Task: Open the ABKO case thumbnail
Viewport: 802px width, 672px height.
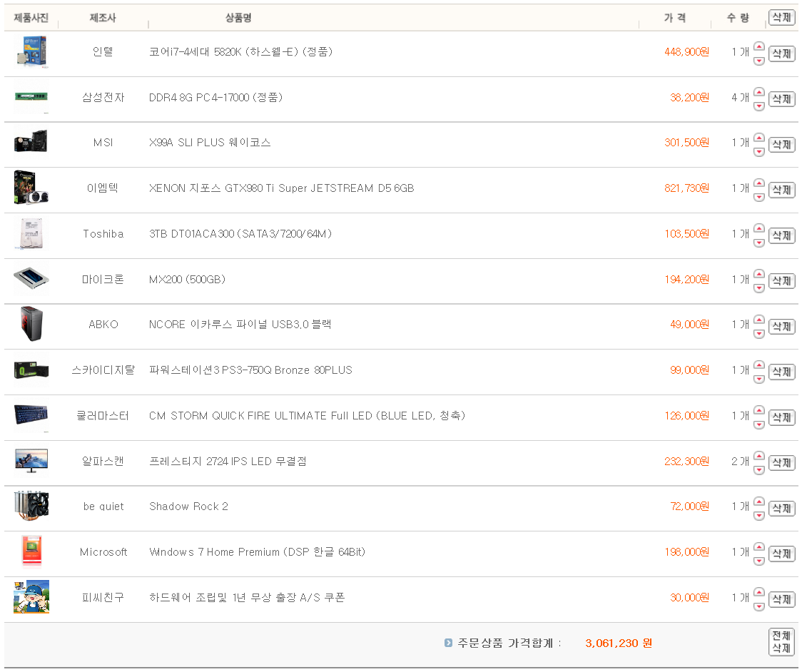Action: pyautogui.click(x=31, y=325)
